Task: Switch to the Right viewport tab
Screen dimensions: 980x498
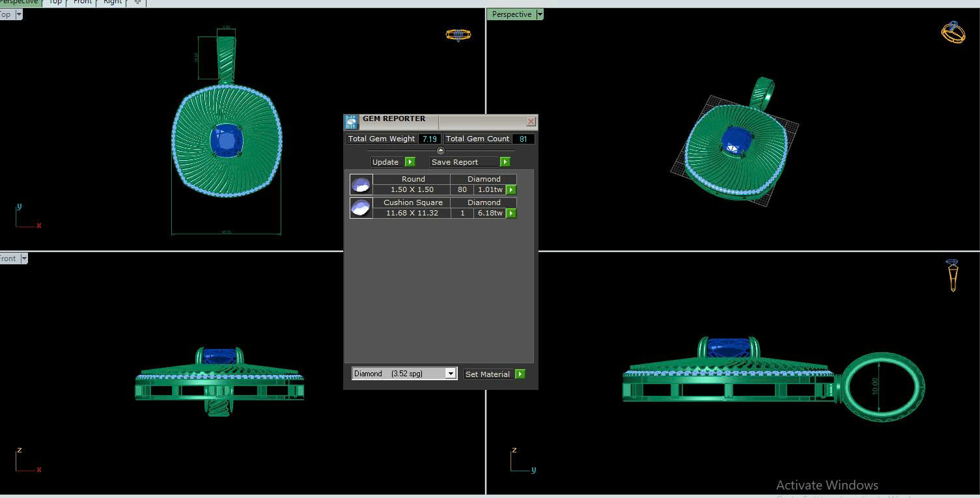Action: click(x=113, y=2)
